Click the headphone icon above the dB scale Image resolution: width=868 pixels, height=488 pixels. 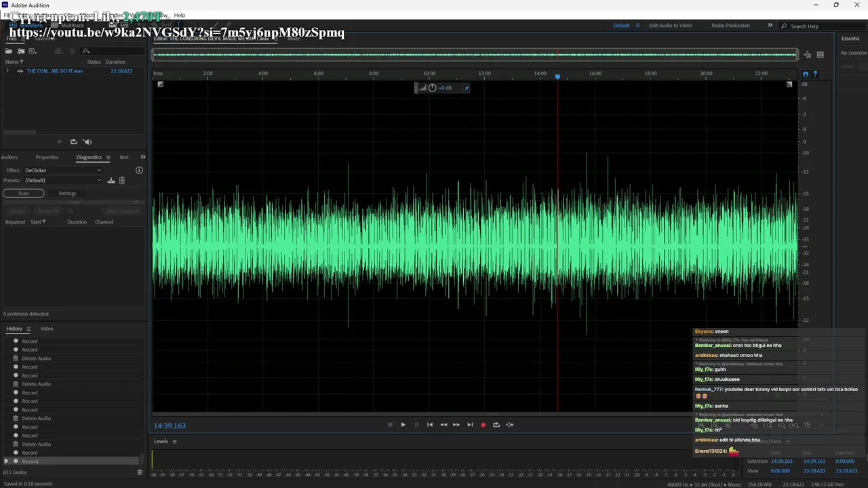coord(806,74)
